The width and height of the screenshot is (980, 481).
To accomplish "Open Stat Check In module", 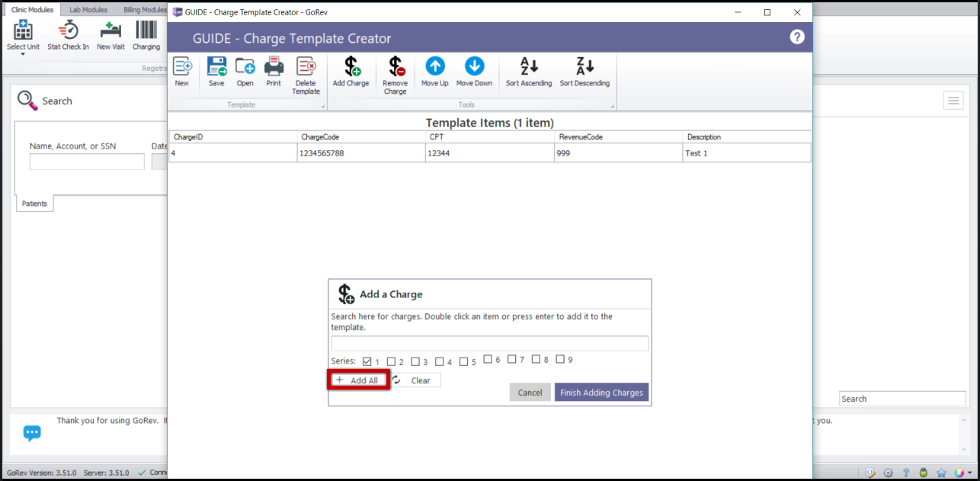I will click(68, 35).
